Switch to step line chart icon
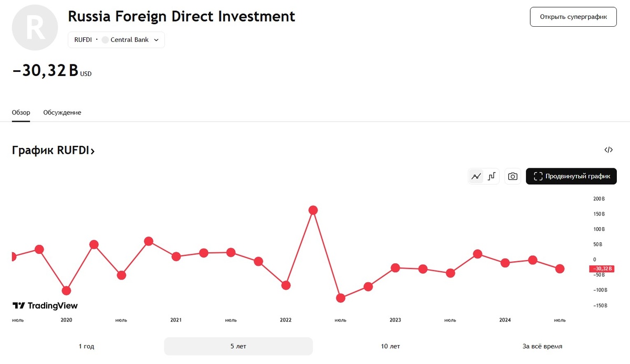630x364 pixels. pos(491,177)
